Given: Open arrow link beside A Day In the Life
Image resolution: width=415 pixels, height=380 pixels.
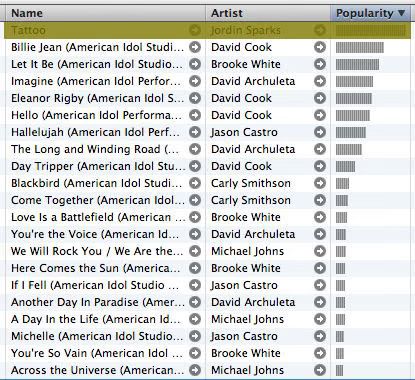Looking at the screenshot, I should click(195, 319).
